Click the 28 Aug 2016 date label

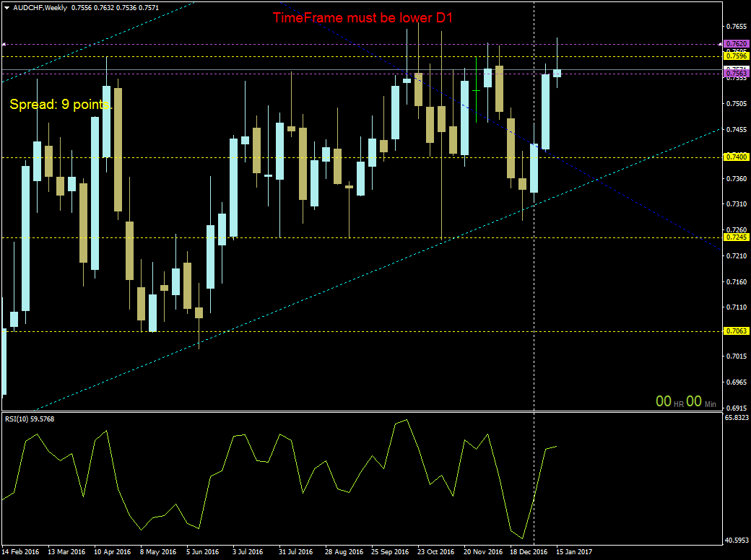344,552
